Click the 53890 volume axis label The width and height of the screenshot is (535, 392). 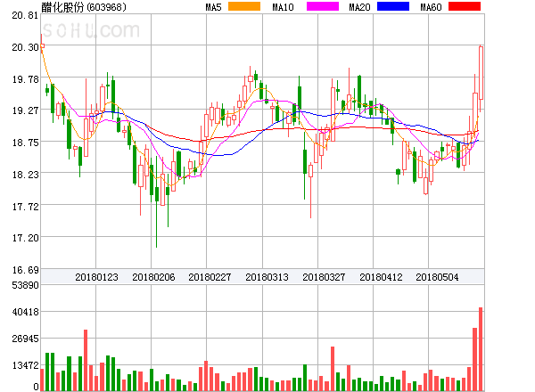pyautogui.click(x=25, y=285)
